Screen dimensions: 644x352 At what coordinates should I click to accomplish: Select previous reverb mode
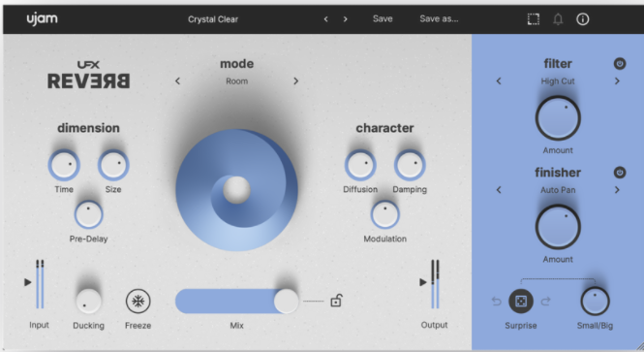pyautogui.click(x=177, y=81)
